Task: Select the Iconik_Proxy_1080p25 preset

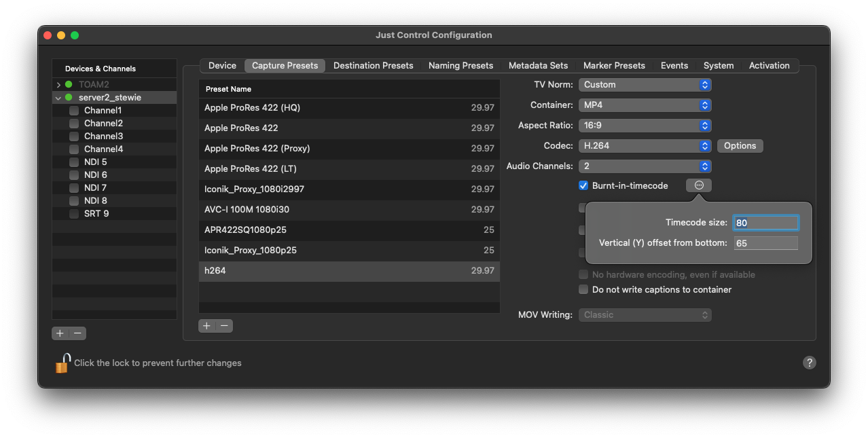Action: (349, 251)
